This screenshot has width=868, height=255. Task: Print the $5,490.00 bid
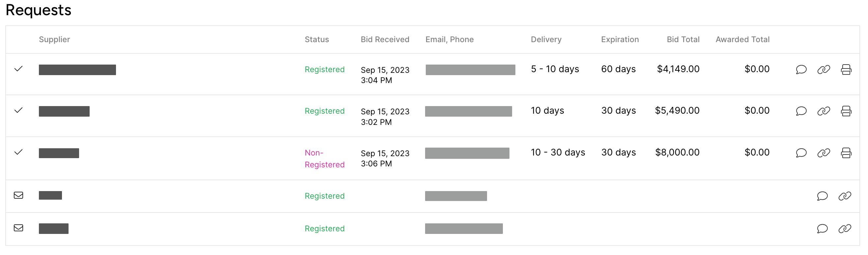tap(846, 111)
